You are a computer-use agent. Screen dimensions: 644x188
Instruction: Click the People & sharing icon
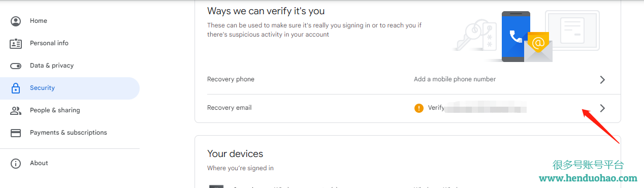click(16, 110)
